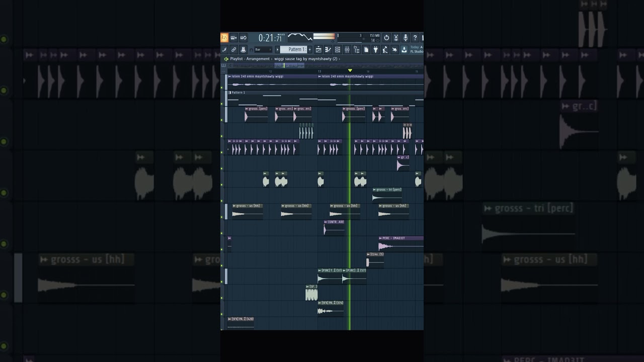Open the tempo tapper icon
This screenshot has width=644, height=362.
(385, 49)
